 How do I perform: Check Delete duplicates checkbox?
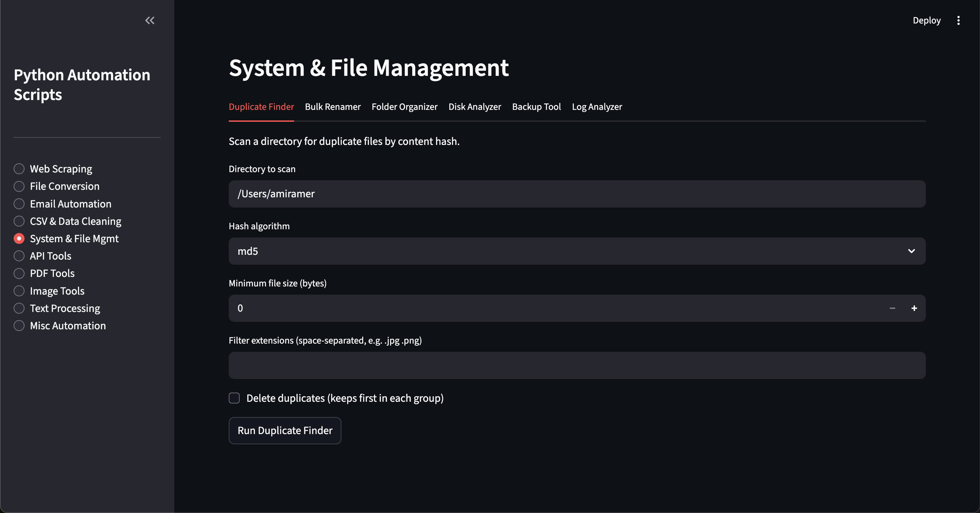point(234,398)
